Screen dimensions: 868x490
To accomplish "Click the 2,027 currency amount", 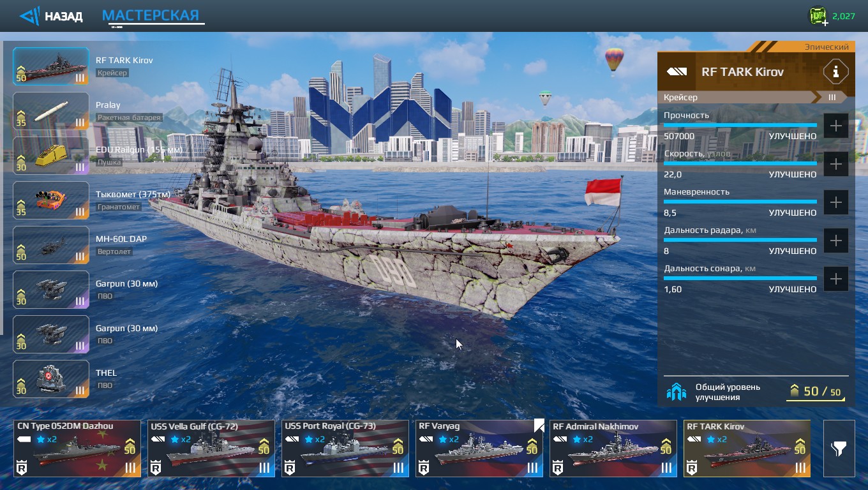I will click(x=843, y=16).
